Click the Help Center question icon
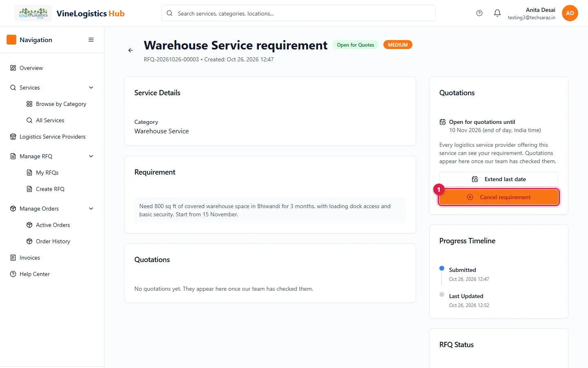Screen dimensions: 588x368 (13, 274)
